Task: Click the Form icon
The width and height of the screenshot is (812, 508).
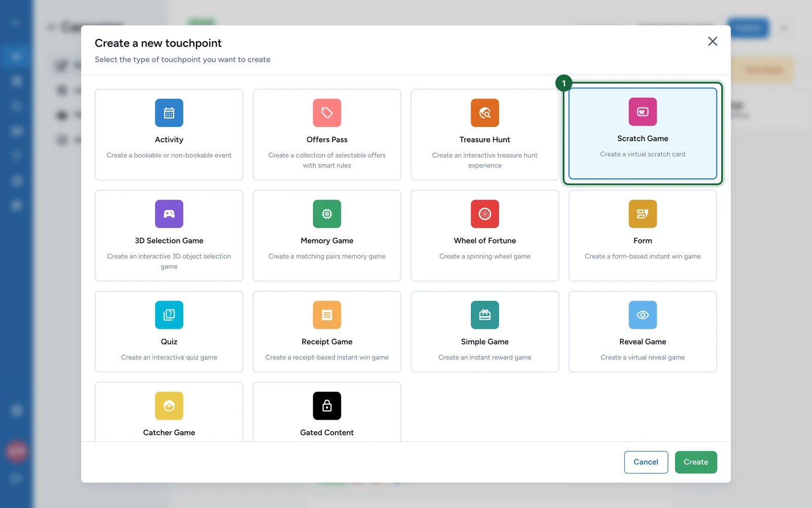Action: [642, 214]
